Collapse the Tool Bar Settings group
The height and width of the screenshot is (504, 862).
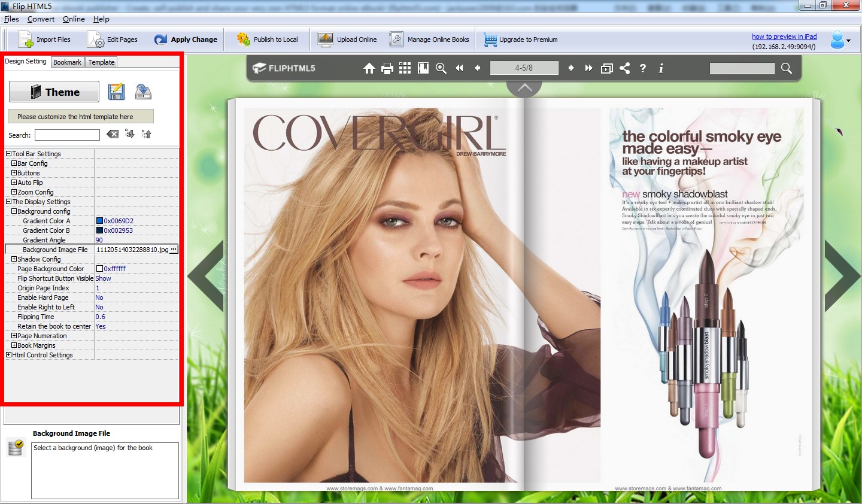pyautogui.click(x=9, y=154)
